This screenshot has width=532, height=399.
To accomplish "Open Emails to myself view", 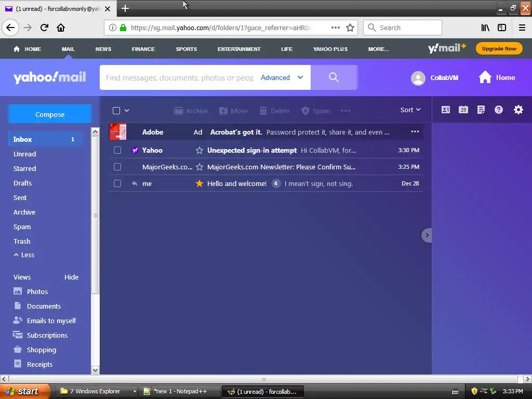I will pos(44,321).
